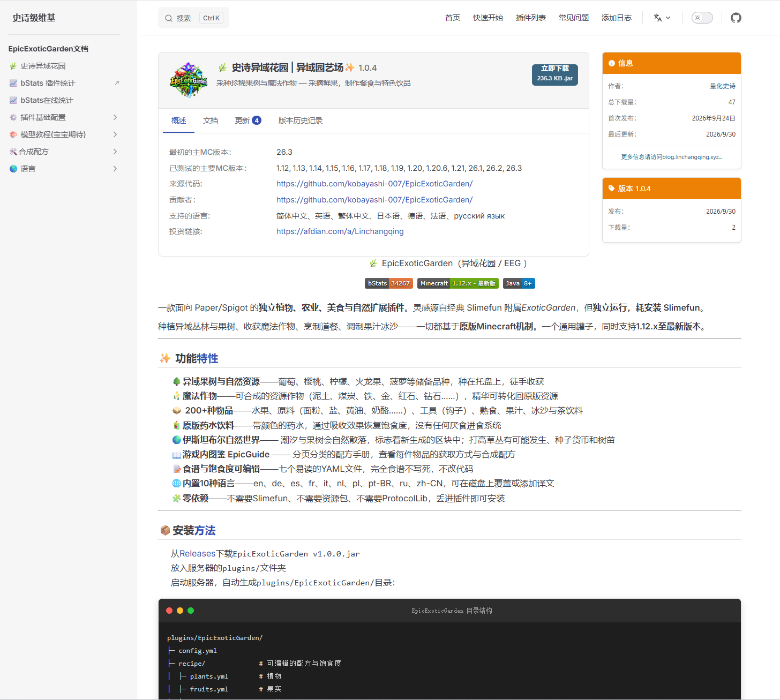Open 常见问题 in top navigation
The width and height of the screenshot is (780, 700).
pos(574,18)
